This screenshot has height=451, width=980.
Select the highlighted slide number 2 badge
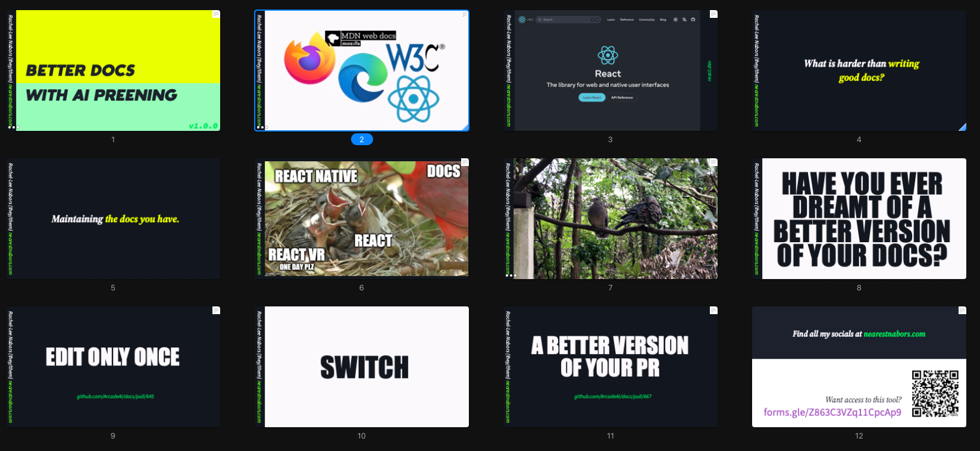(362, 139)
